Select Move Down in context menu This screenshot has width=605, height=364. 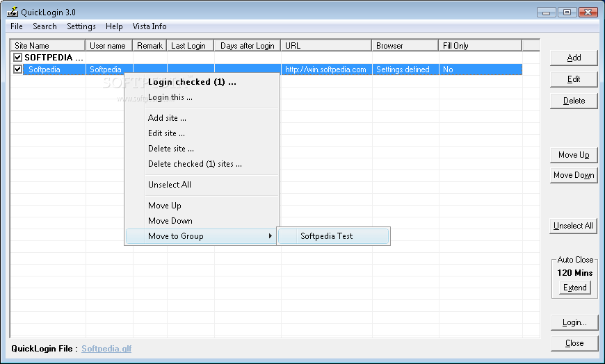202,221
